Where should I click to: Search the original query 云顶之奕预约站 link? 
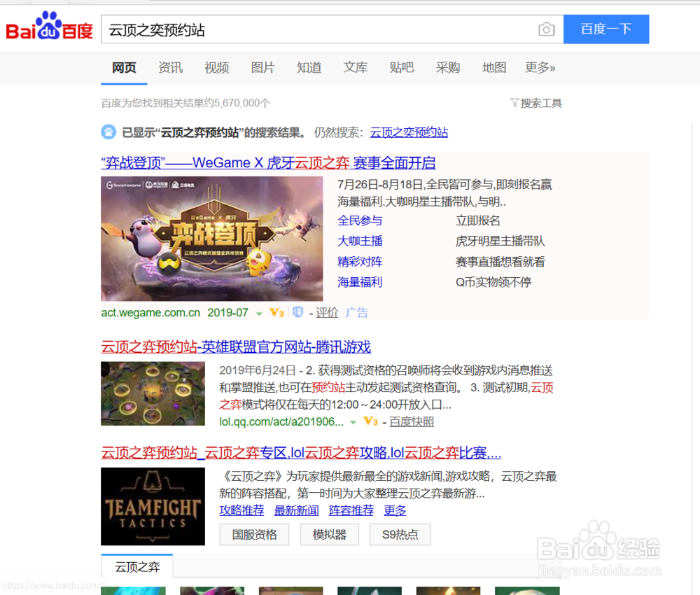click(409, 132)
